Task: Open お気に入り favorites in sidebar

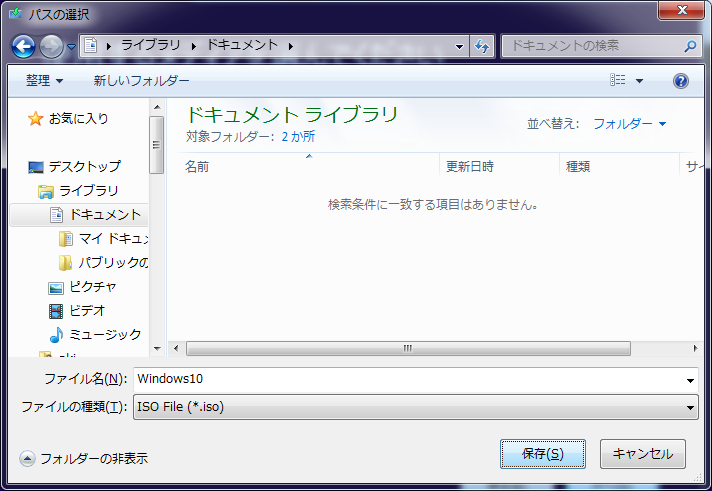Action: tap(78, 119)
